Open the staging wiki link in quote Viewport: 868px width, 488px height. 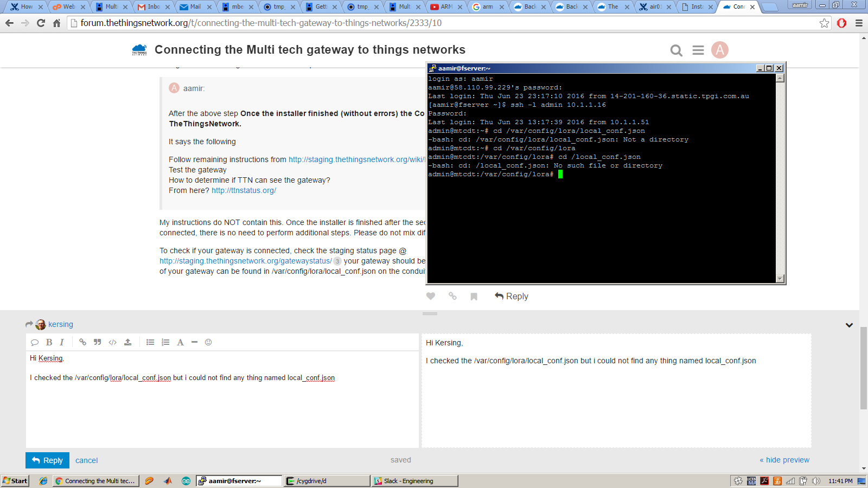click(356, 159)
